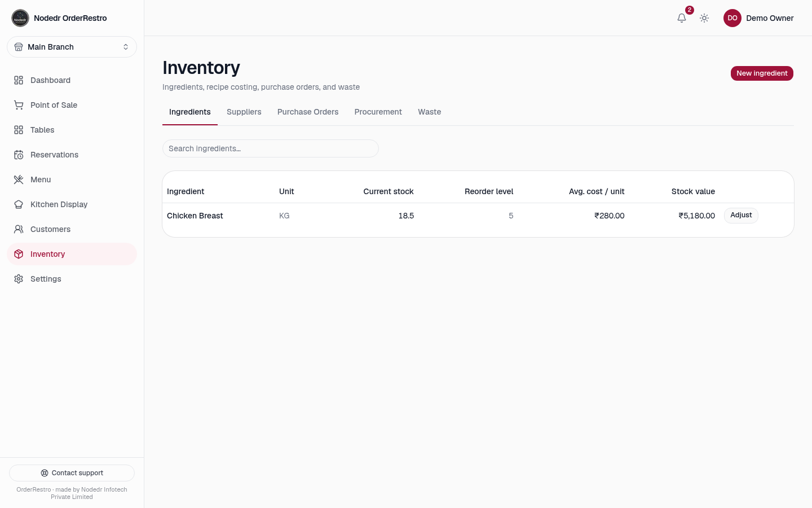Click the Unit column header
The image size is (812, 508).
286,191
